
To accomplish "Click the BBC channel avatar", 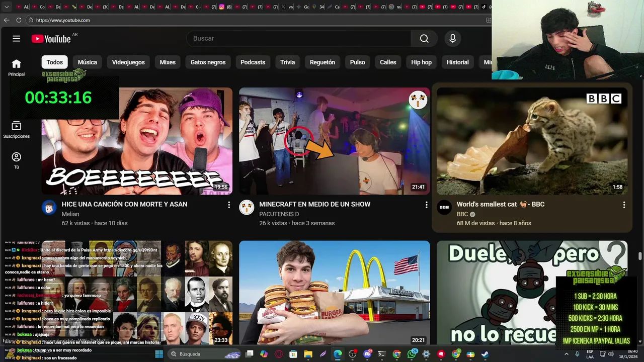I will click(x=444, y=207).
